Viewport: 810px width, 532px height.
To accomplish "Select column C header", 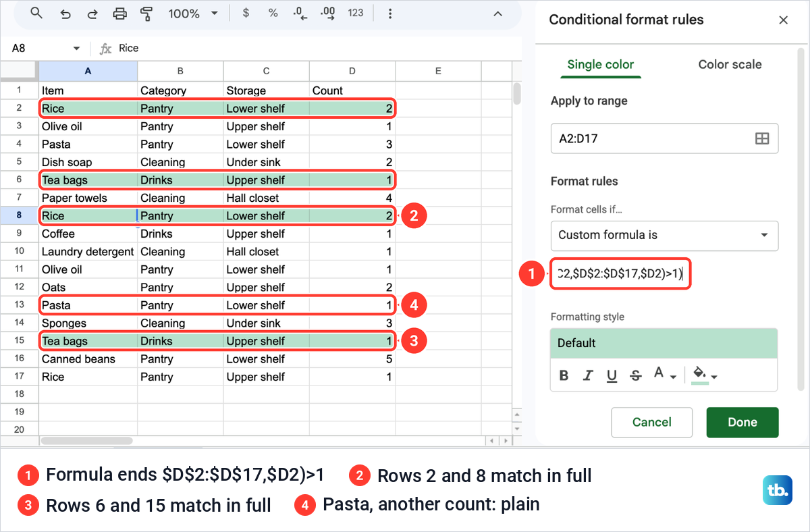I will tap(266, 71).
